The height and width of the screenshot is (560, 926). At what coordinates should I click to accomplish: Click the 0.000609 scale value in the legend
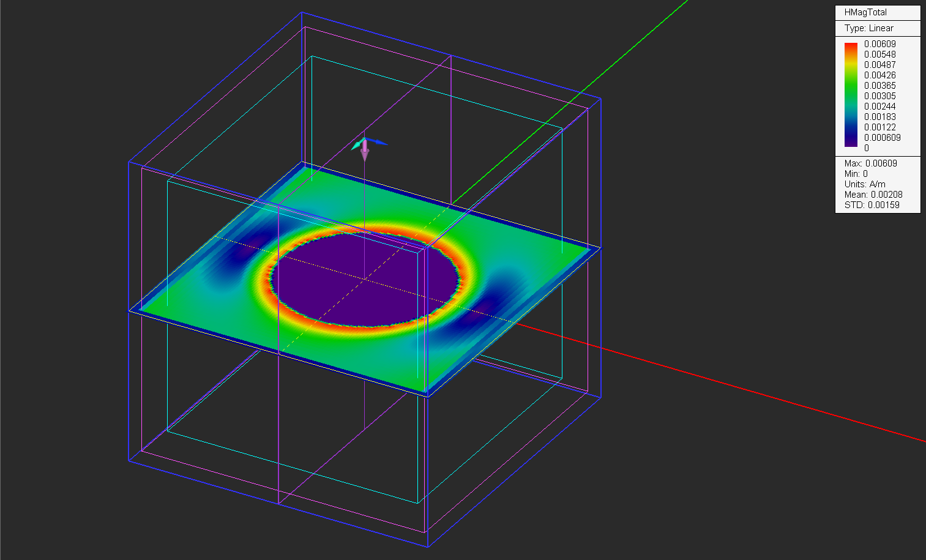[882, 138]
